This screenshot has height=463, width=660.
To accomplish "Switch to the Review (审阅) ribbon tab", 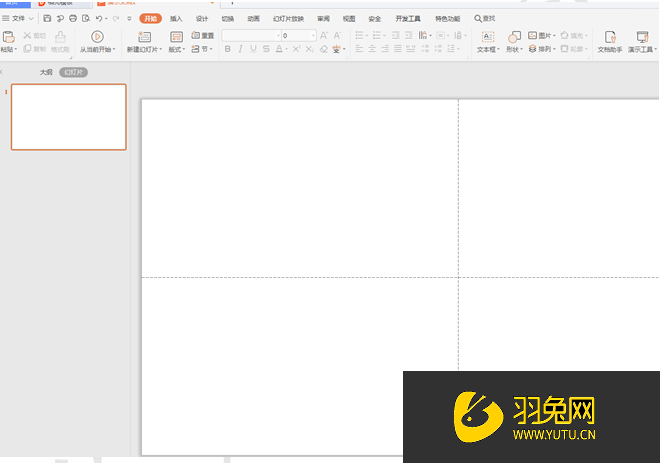I will tap(323, 19).
